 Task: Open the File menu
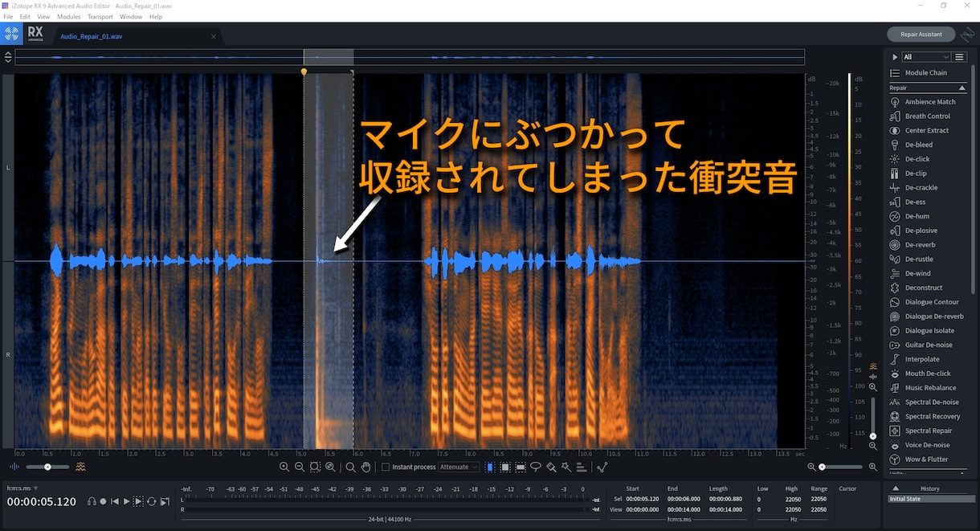8,16
